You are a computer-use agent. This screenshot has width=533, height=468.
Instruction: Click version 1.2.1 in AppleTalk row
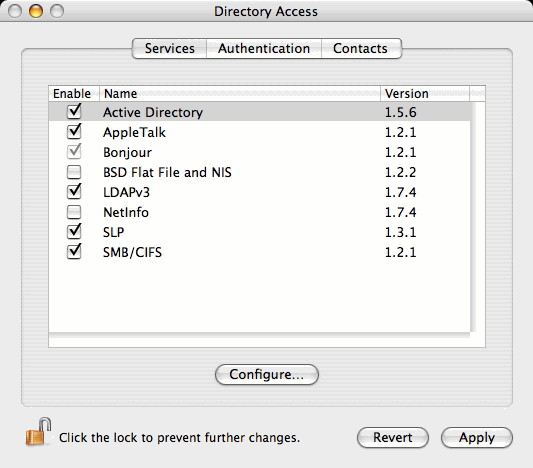[x=400, y=133]
